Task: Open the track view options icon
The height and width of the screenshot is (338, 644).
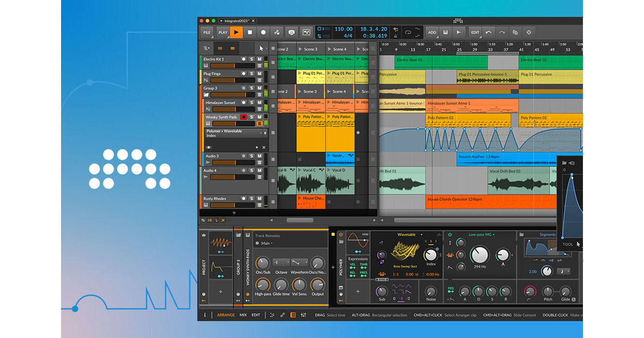Action: coord(206,48)
